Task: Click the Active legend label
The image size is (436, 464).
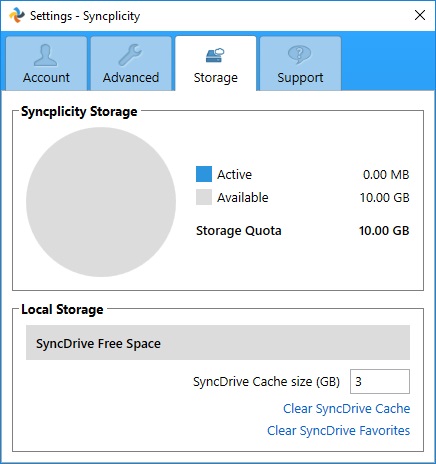Action: pos(234,174)
